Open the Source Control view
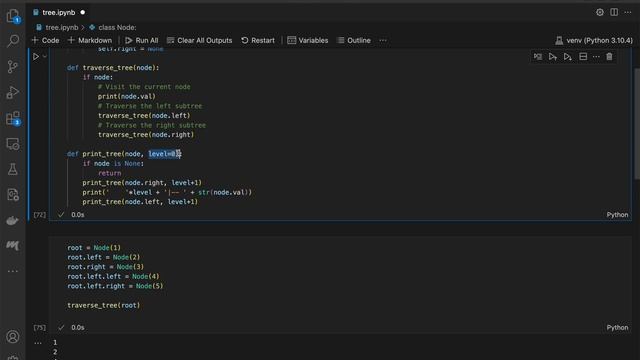The width and height of the screenshot is (640, 360). pyautogui.click(x=13, y=67)
